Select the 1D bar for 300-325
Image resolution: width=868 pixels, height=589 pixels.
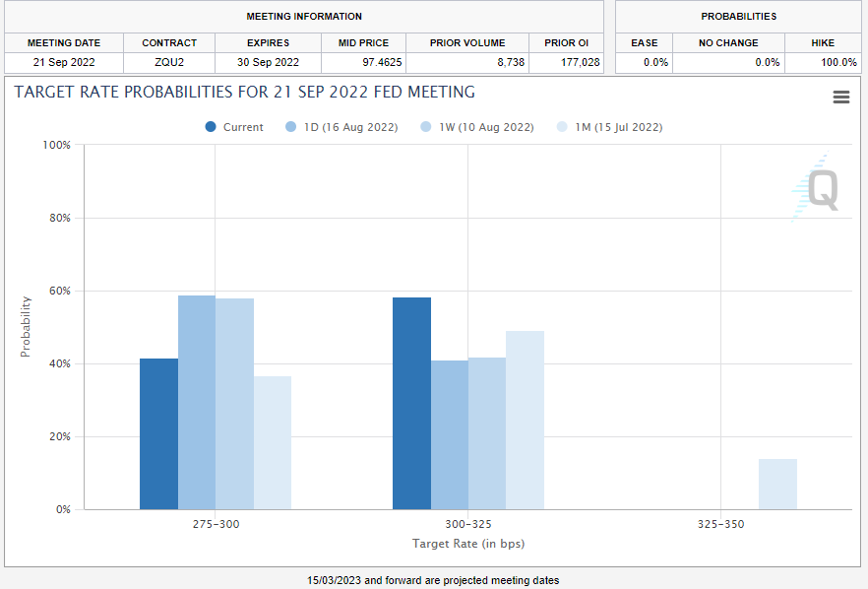450,435
